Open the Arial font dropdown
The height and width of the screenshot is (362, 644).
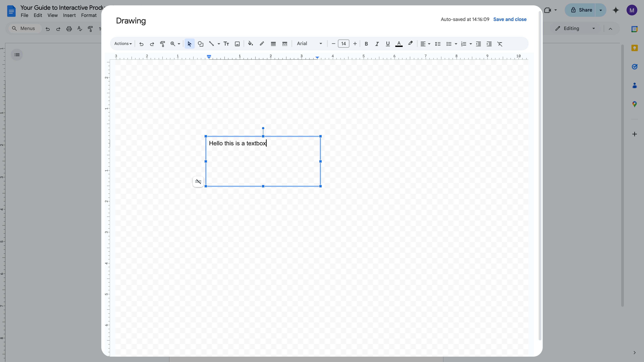coord(309,44)
